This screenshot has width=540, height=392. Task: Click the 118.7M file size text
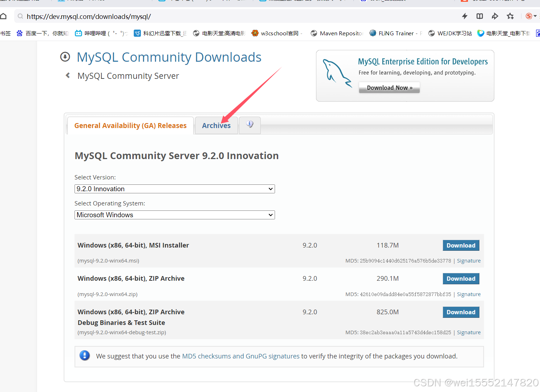coord(388,245)
